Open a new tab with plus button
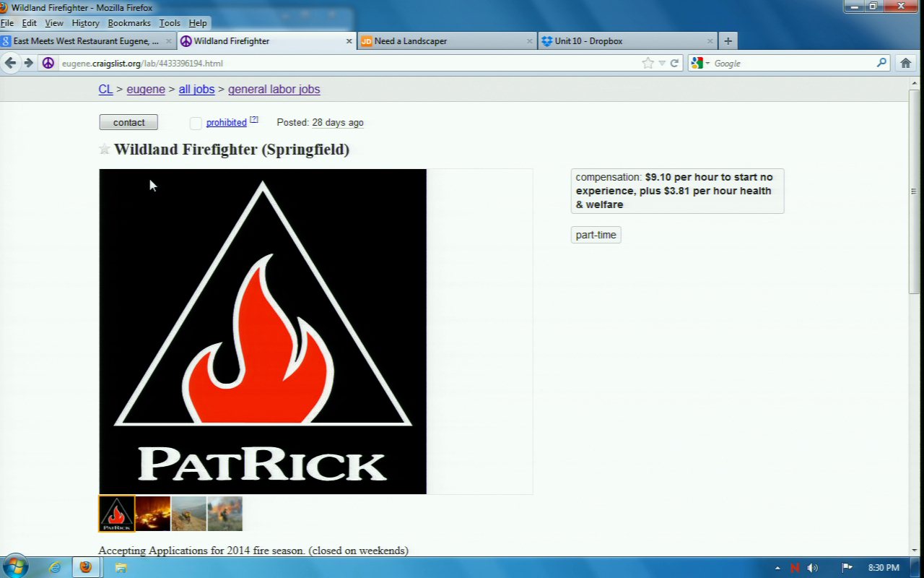Viewport: 924px width, 578px height. point(728,41)
